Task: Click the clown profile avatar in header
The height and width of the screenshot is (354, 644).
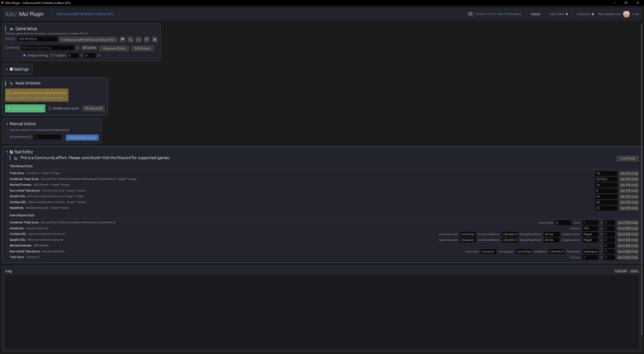Action: pos(626,14)
